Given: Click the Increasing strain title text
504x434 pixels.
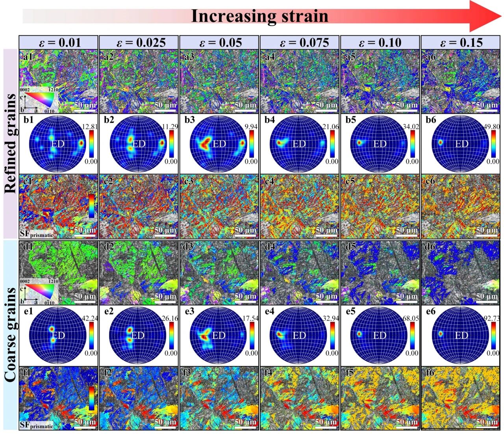Looking at the screenshot, I should click(259, 16).
